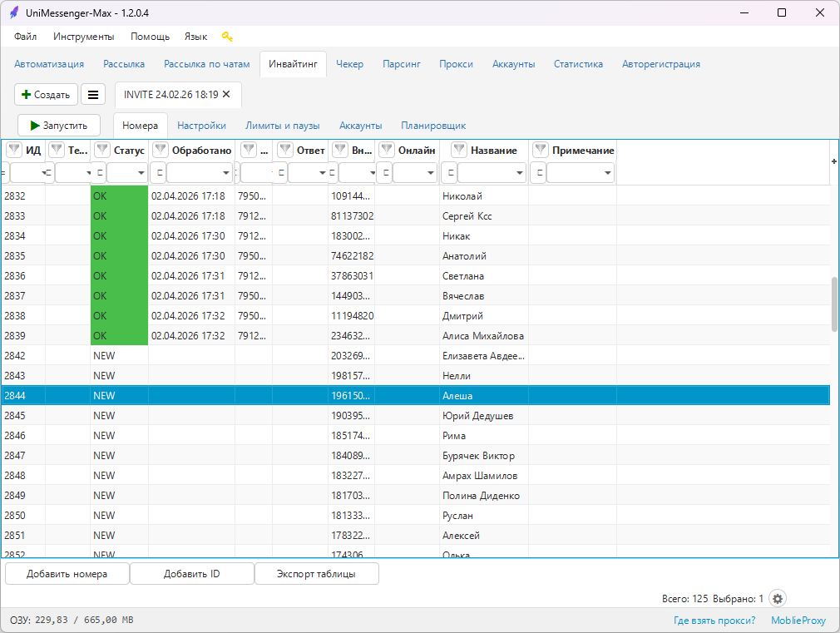
Task: Click the filter funnel icon of Обработано column
Action: click(x=161, y=150)
